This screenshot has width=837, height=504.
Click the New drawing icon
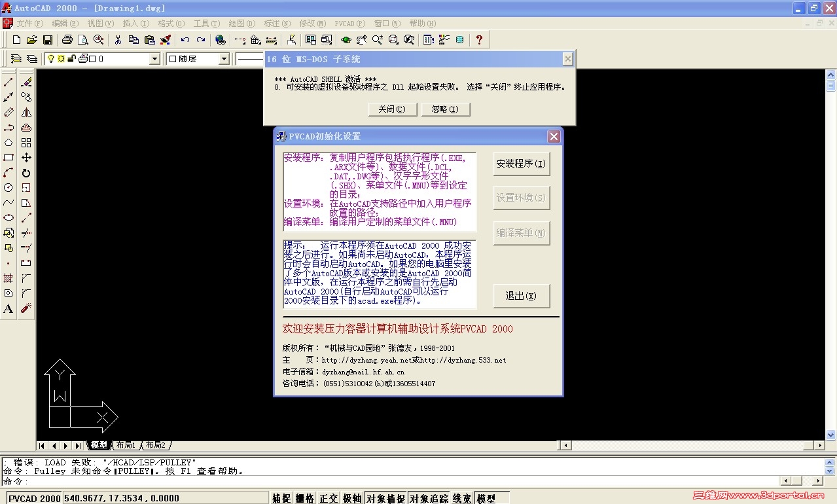pos(17,40)
